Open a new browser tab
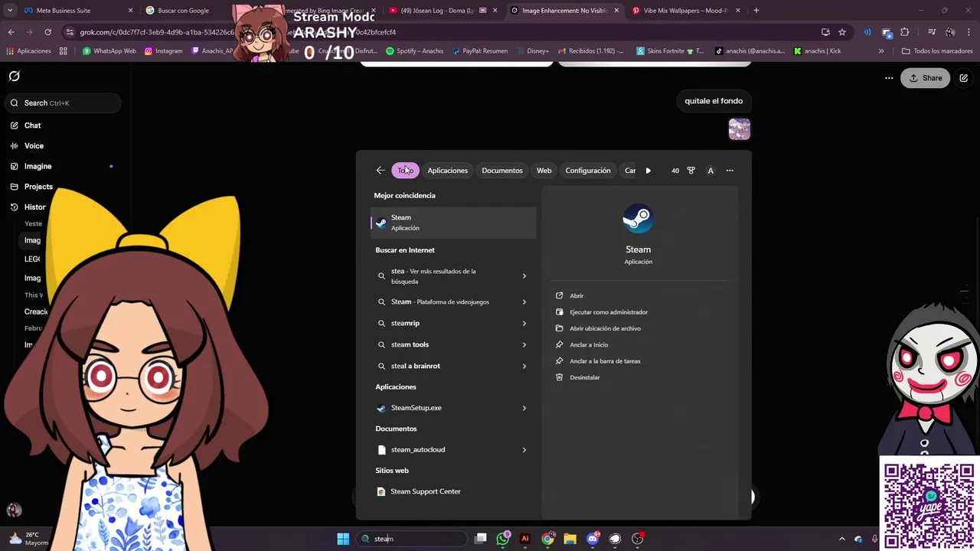 [756, 11]
